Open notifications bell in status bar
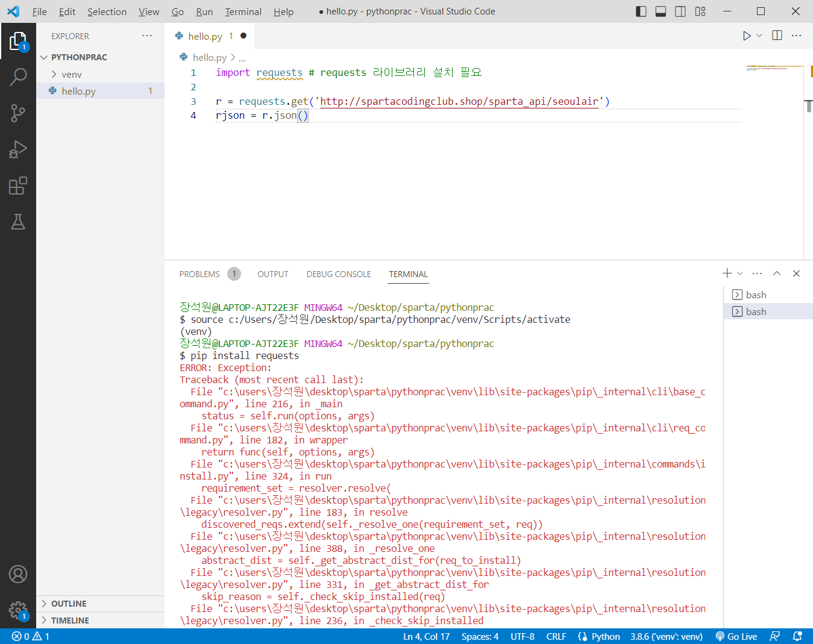Image resolution: width=813 pixels, height=644 pixels. pyautogui.click(x=797, y=636)
